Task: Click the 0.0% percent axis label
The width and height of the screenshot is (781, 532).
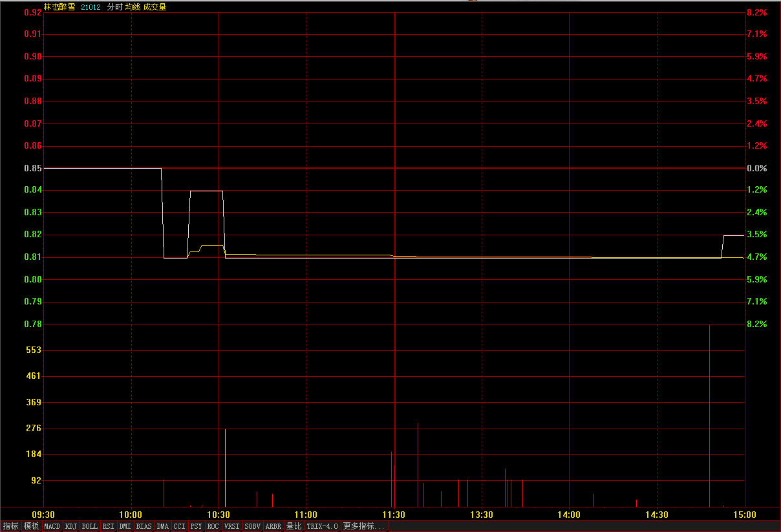Action: click(757, 168)
